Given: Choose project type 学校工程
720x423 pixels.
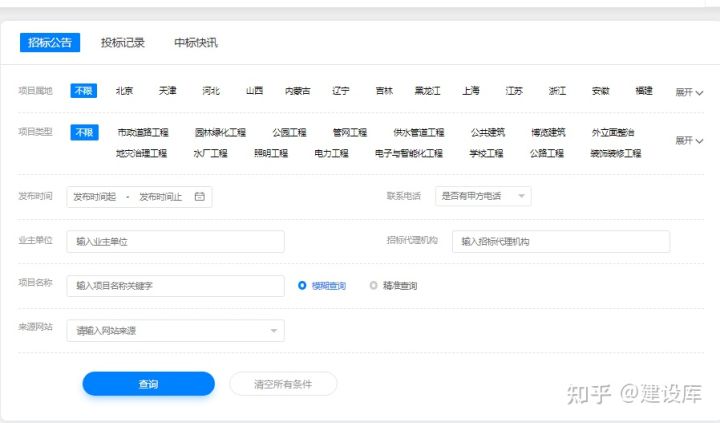Looking at the screenshot, I should 486,153.
